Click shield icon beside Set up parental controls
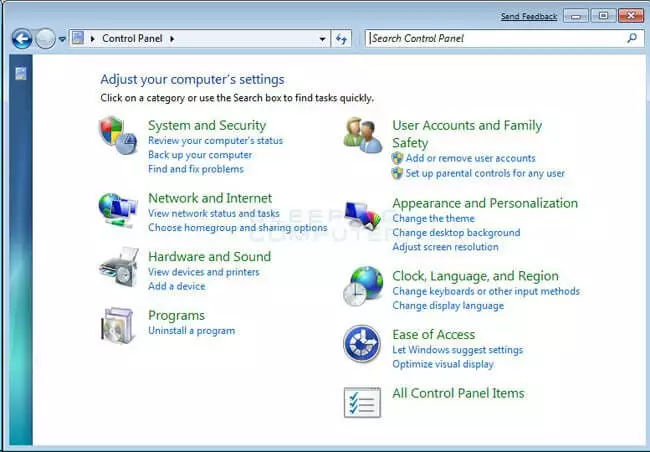Screen dimensions: 650x452 tap(397, 173)
